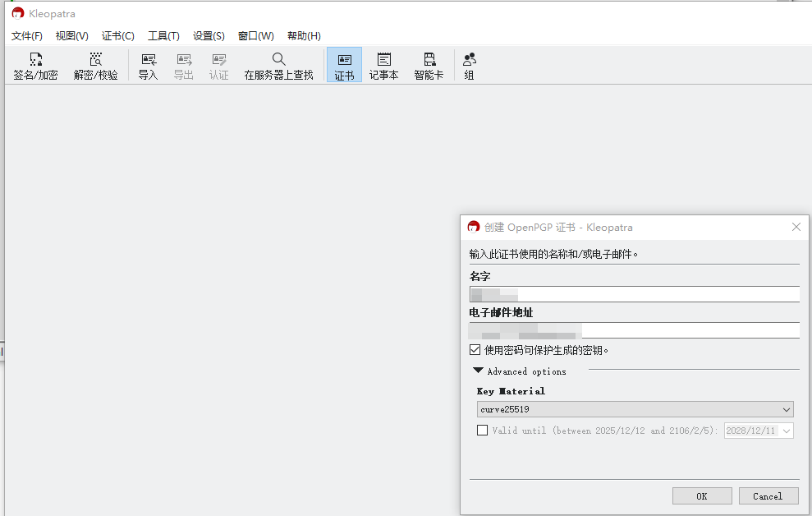Click the 名字 name input field
The height and width of the screenshot is (516, 812).
point(635,294)
